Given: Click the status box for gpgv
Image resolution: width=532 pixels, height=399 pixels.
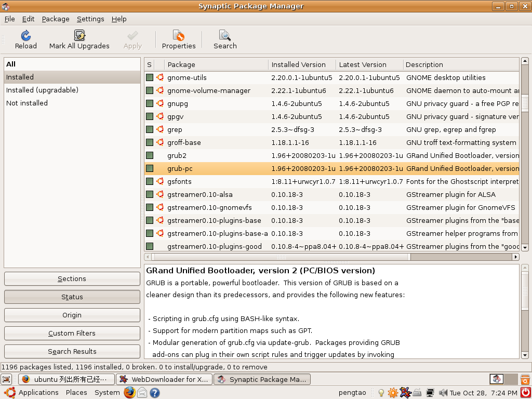Looking at the screenshot, I should click(x=150, y=116).
